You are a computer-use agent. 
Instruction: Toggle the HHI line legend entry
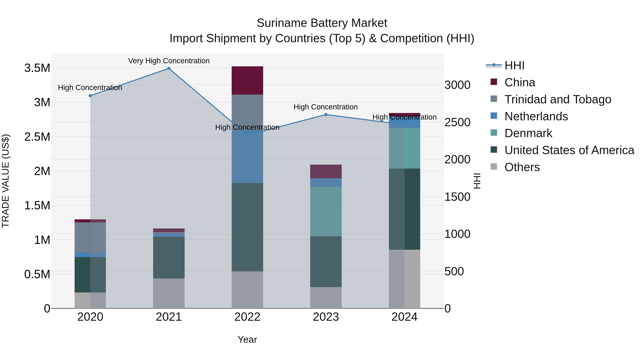coord(505,65)
